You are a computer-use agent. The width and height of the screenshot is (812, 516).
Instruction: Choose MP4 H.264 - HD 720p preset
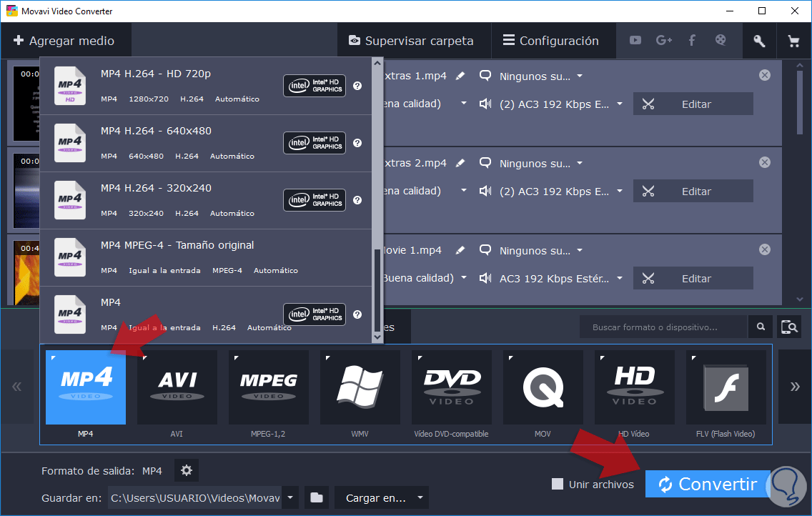(206, 86)
